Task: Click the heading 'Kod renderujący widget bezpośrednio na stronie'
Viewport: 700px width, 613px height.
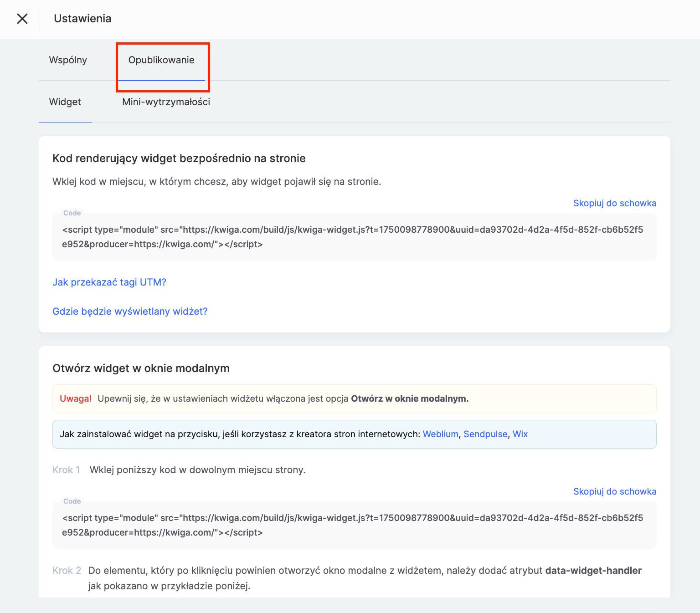Action: pos(179,158)
